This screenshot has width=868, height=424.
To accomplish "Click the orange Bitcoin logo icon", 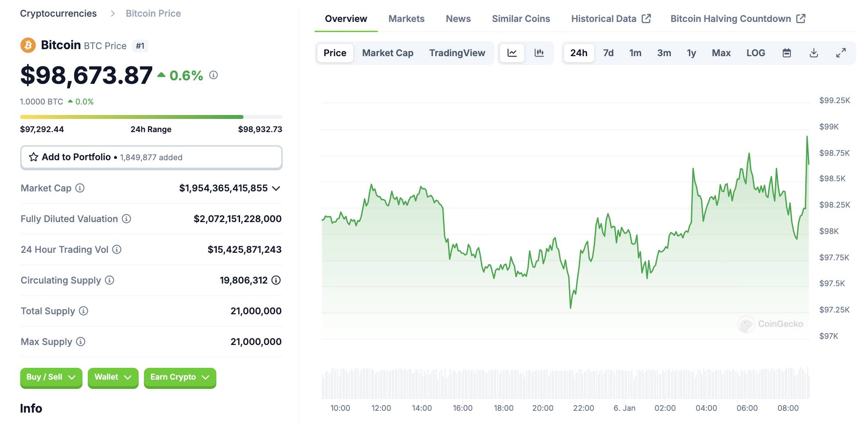I will click(x=28, y=45).
